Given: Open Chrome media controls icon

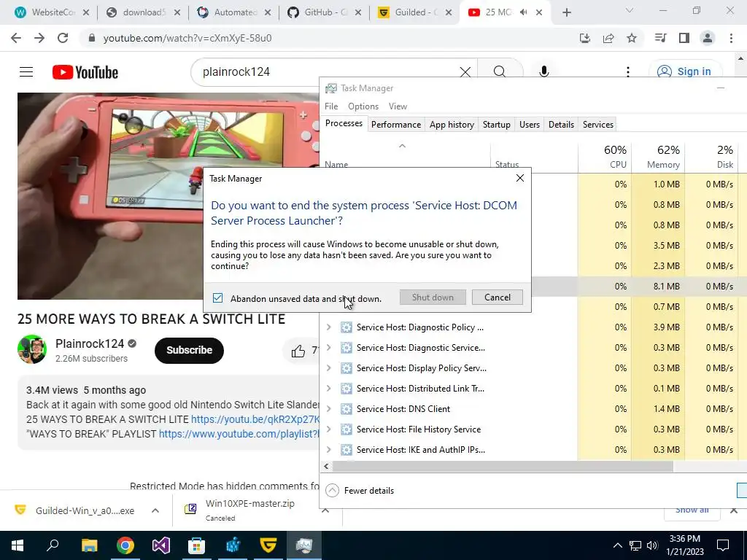Looking at the screenshot, I should pyautogui.click(x=661, y=38).
